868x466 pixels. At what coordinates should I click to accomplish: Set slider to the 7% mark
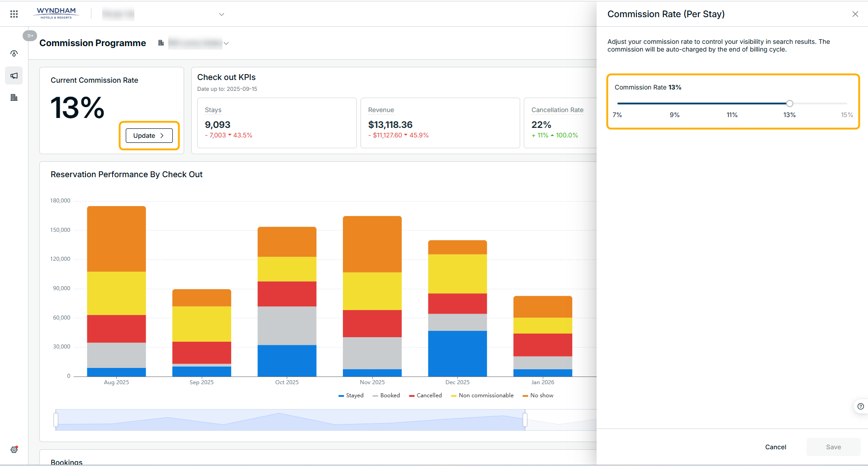point(617,115)
